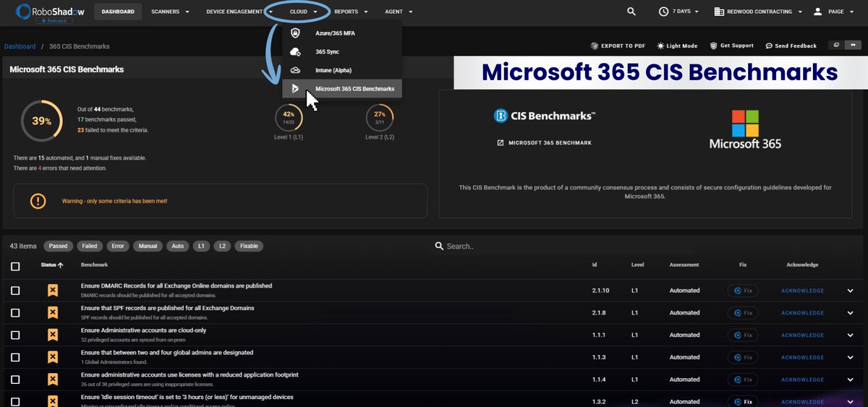Screen dimensions: 868x407
Task: Sort by the Status column header
Action: pyautogui.click(x=52, y=265)
